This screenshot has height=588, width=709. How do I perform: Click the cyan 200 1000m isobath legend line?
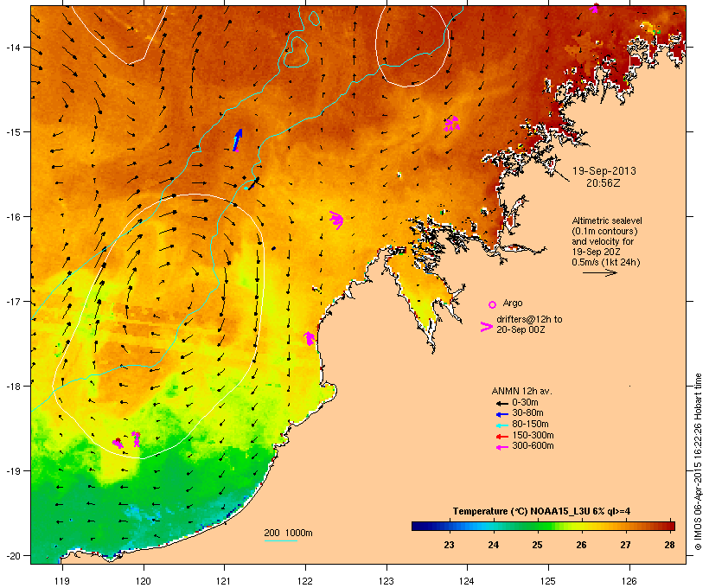click(x=280, y=540)
